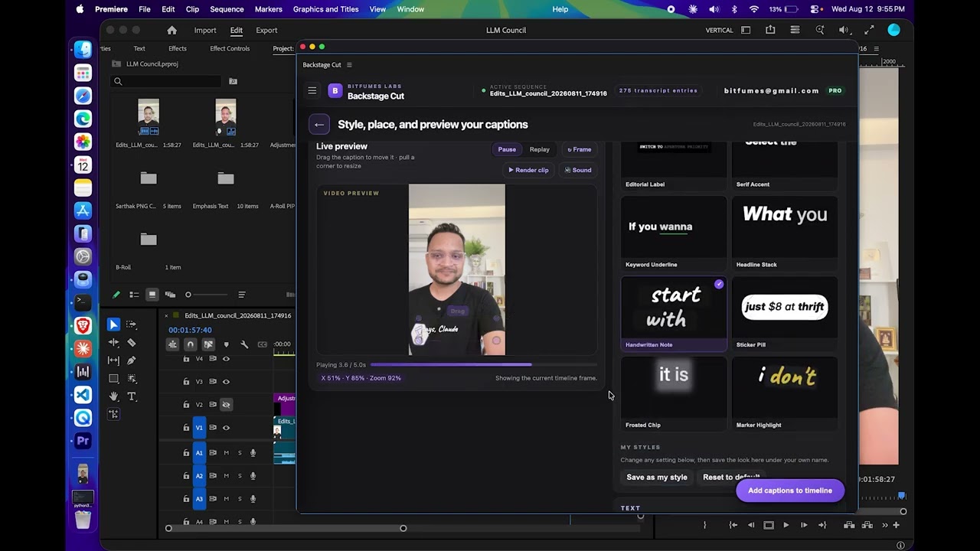Viewport: 980px width, 551px height.
Task: Switch to the Export tab
Action: tap(266, 30)
